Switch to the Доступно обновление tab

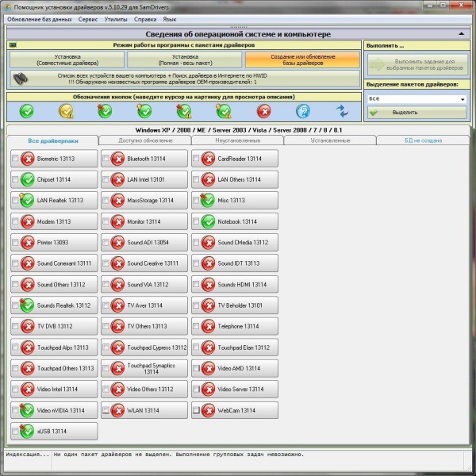point(144,140)
